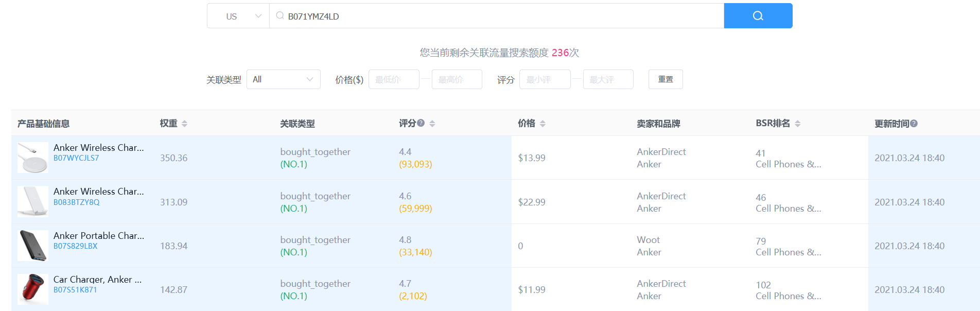Sort results by 评分 rating column

tap(432, 123)
